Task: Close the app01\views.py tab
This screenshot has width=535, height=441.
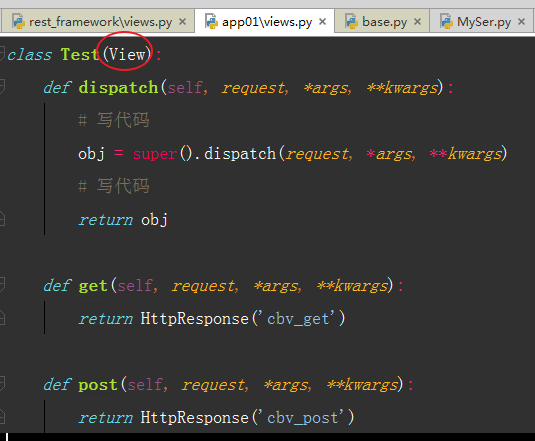Action: point(322,22)
